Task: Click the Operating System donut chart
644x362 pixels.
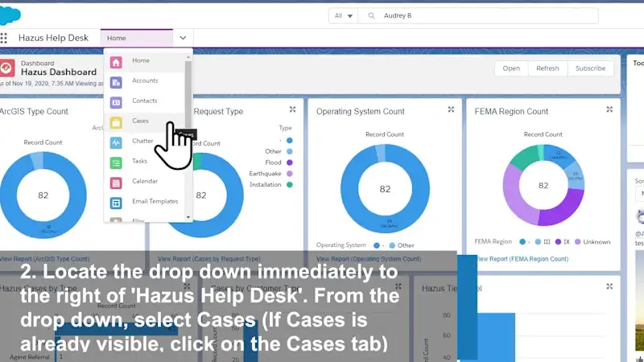Action: click(x=385, y=189)
